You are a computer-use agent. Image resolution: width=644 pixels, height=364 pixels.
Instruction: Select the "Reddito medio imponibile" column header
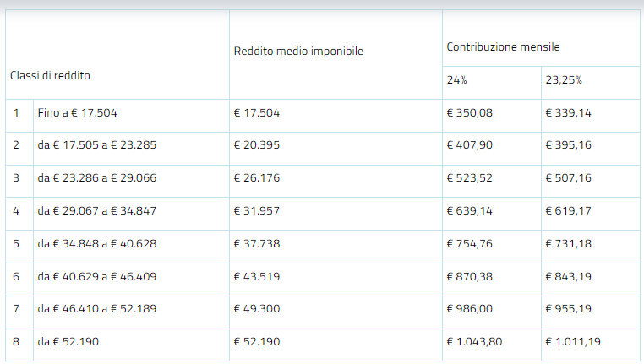[x=298, y=52]
